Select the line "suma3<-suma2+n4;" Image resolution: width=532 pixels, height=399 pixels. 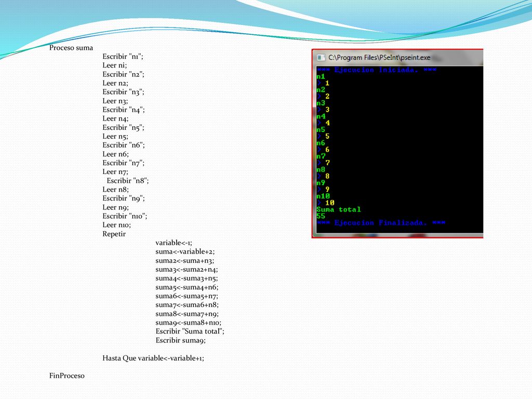click(187, 270)
